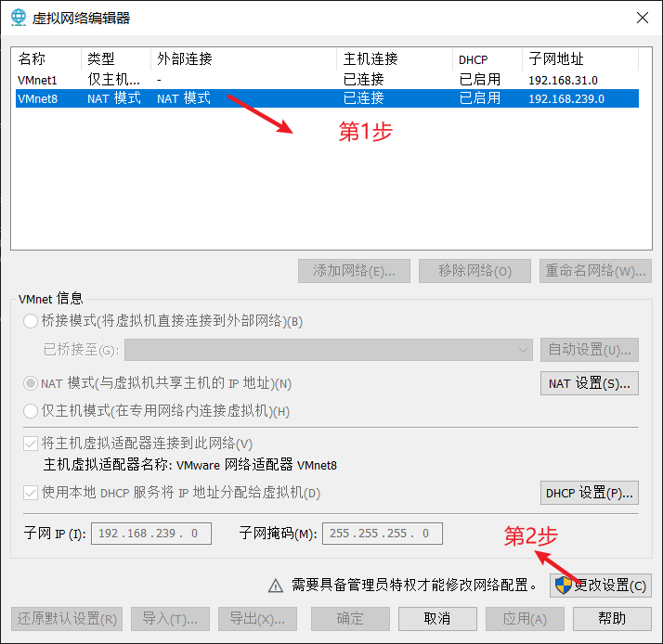Open DHCP 设置(P) dialog

pos(590,493)
